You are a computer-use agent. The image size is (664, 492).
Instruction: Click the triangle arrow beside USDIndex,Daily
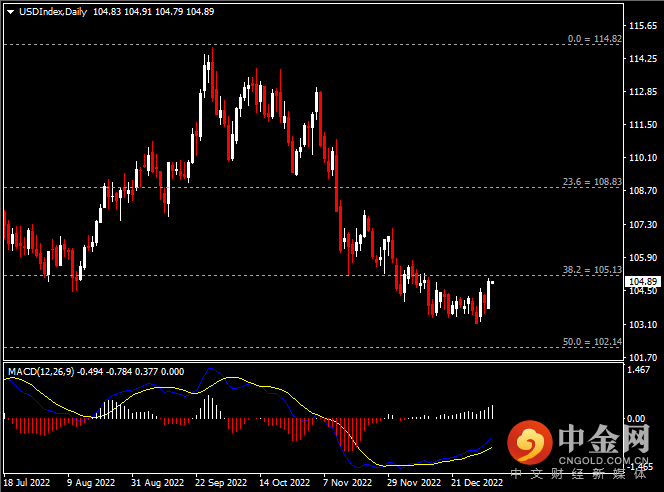point(10,11)
